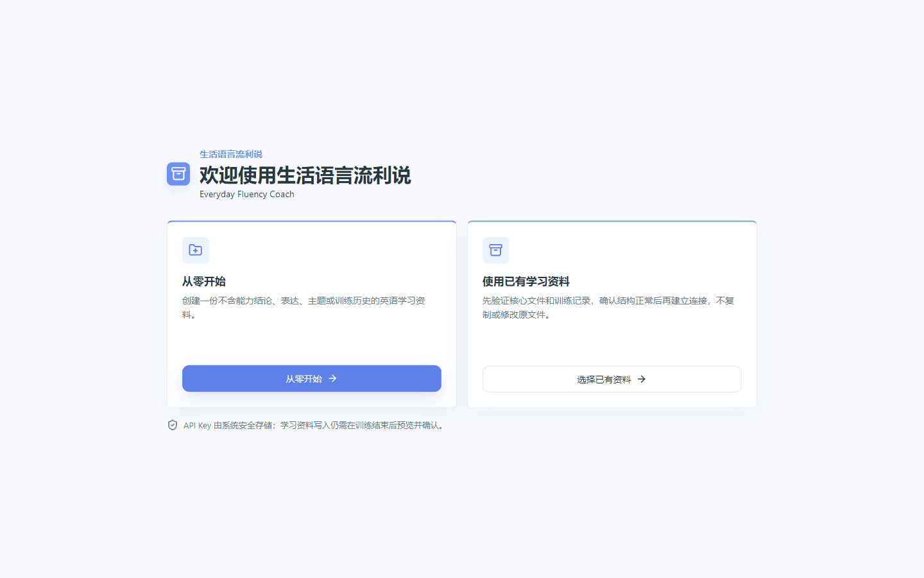Image resolution: width=924 pixels, height=578 pixels.
Task: Click the app logo archive icon beside the title
Action: [x=178, y=174]
